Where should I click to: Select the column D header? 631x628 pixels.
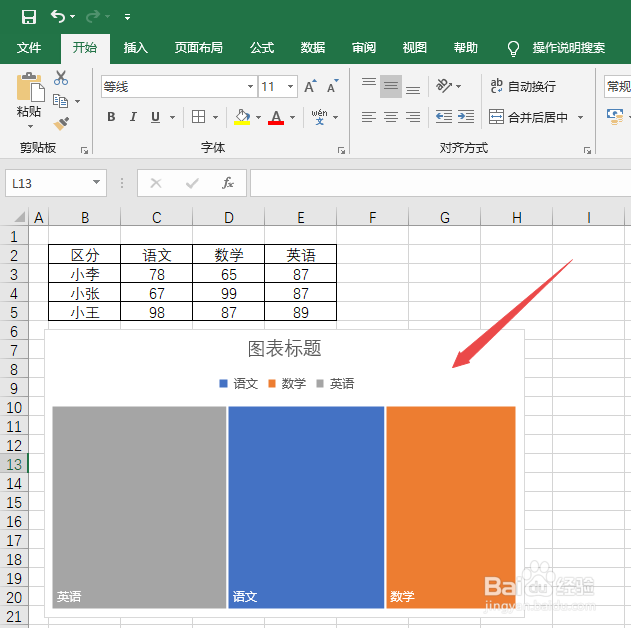click(229, 218)
